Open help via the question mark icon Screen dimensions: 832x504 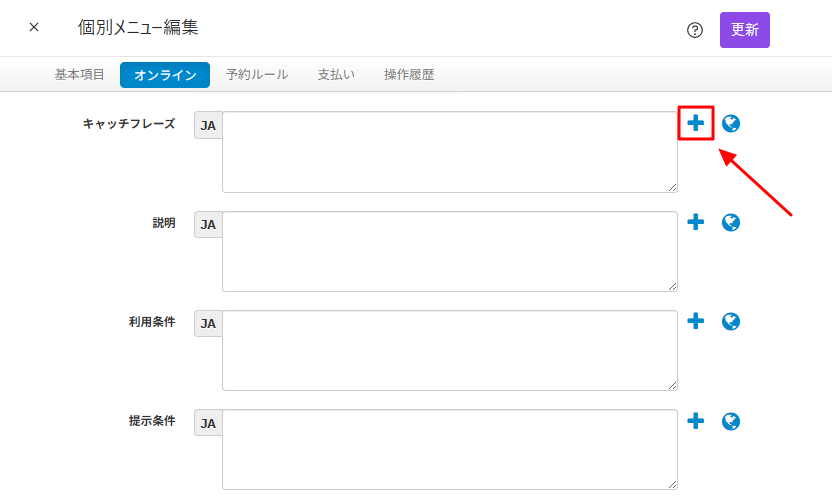point(695,30)
